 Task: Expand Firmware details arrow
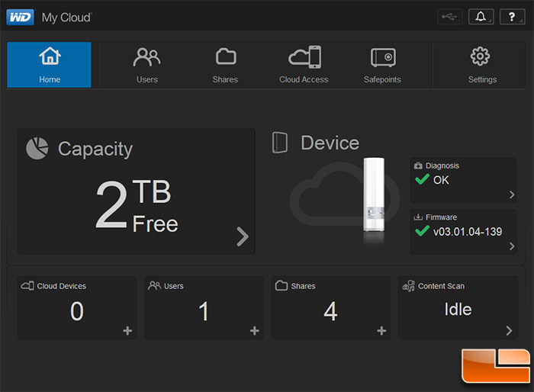tap(512, 246)
